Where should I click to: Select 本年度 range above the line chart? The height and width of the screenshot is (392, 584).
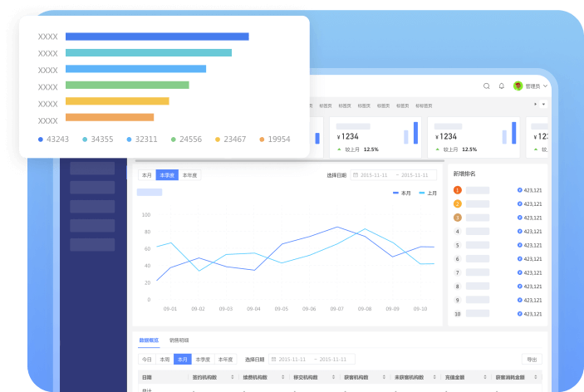pos(189,175)
